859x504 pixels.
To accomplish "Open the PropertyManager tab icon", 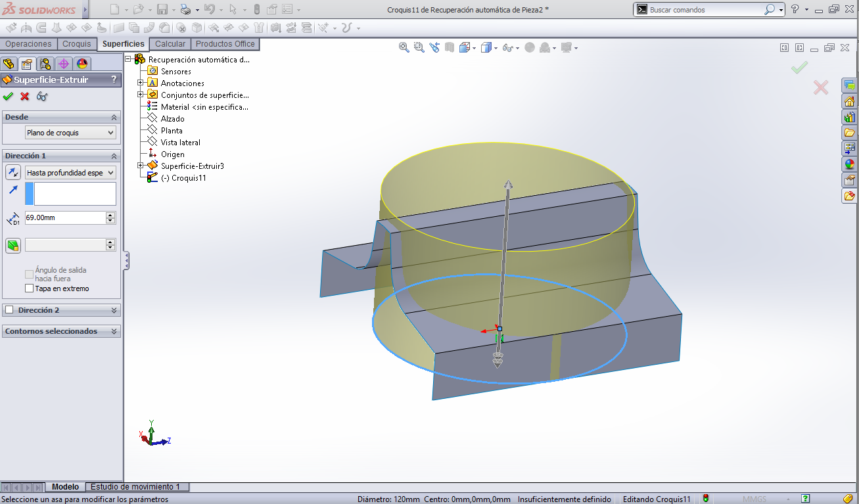I will pos(26,64).
